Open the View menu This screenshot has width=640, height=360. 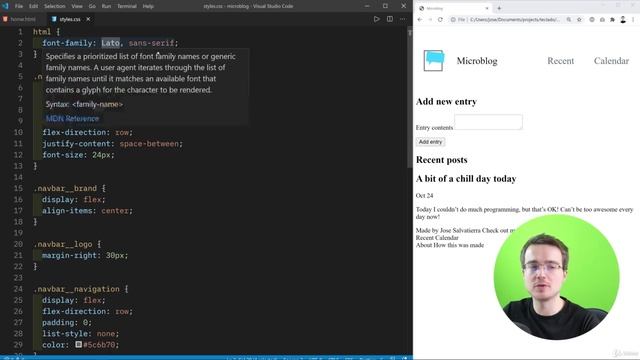coord(77,6)
